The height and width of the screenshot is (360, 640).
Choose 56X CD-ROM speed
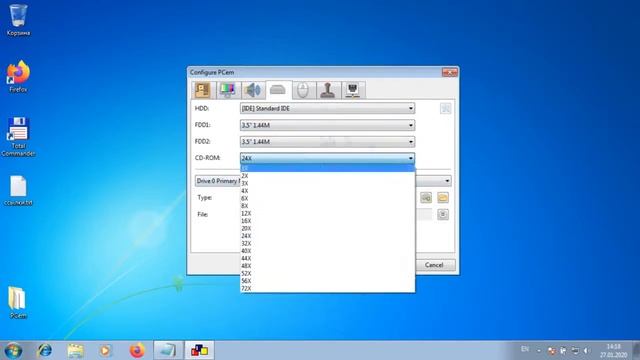click(327, 281)
